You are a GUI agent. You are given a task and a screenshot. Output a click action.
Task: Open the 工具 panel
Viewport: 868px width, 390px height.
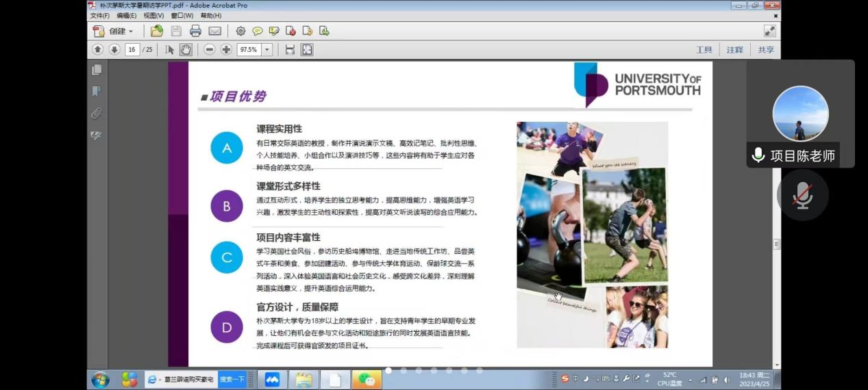tap(704, 50)
